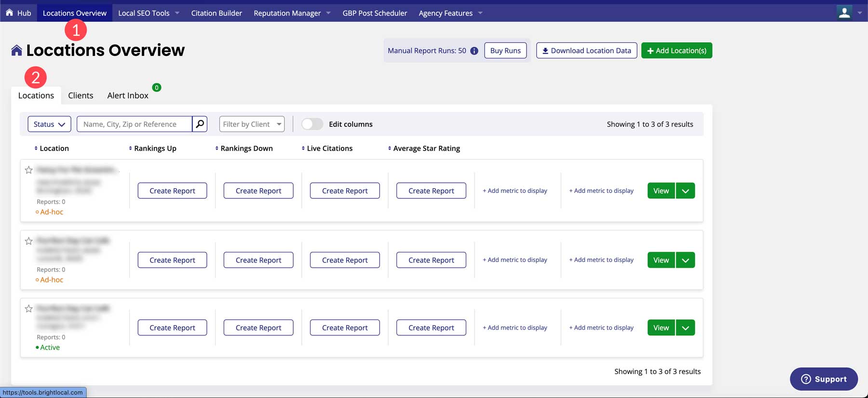Click the Add Location(s) button

pos(677,51)
